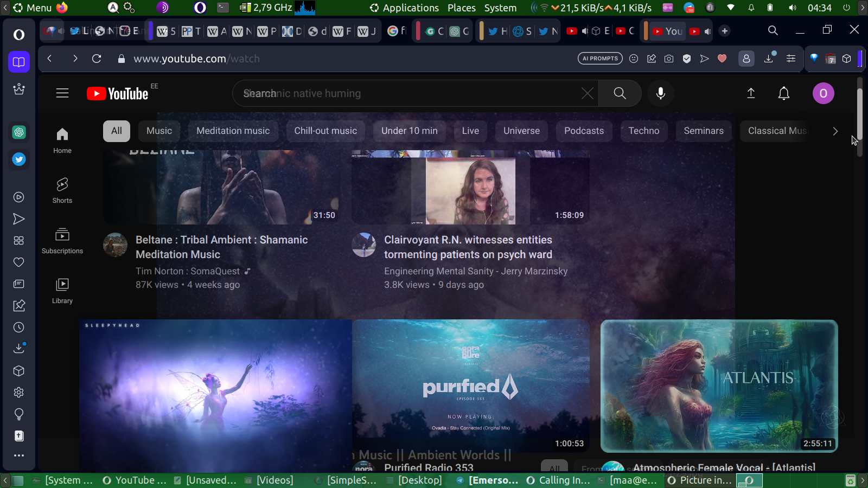
Task: Take a snapshot with the camera icon
Action: coord(669,59)
